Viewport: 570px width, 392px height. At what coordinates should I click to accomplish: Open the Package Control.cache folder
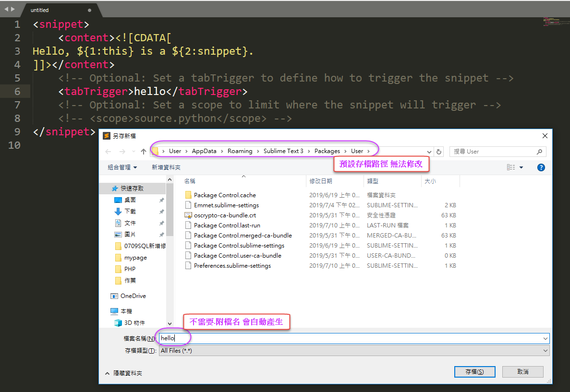click(x=224, y=195)
